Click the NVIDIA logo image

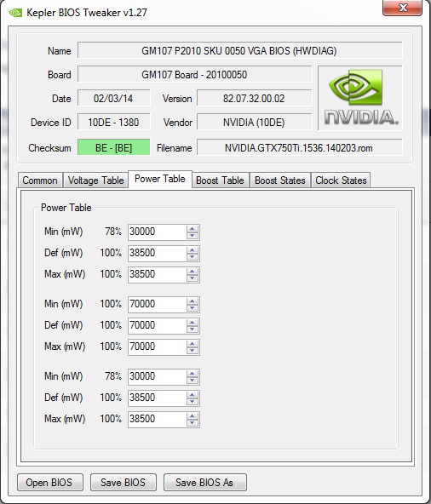point(360,98)
